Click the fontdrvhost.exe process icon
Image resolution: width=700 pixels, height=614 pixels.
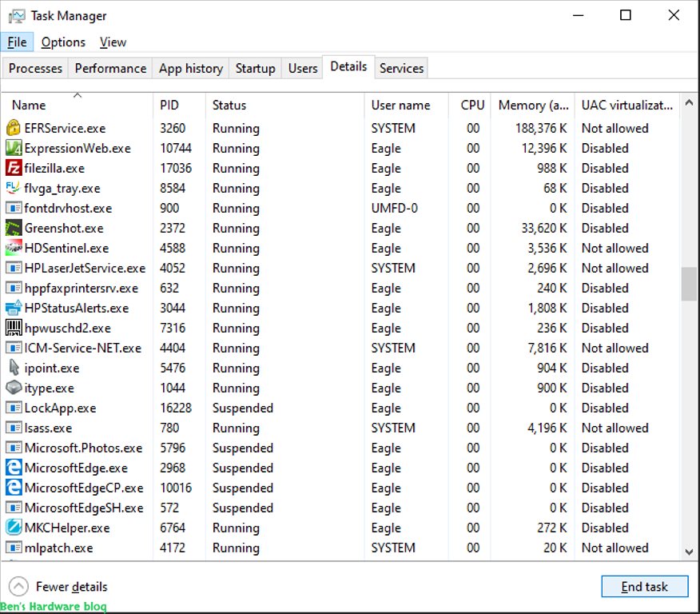(14, 208)
